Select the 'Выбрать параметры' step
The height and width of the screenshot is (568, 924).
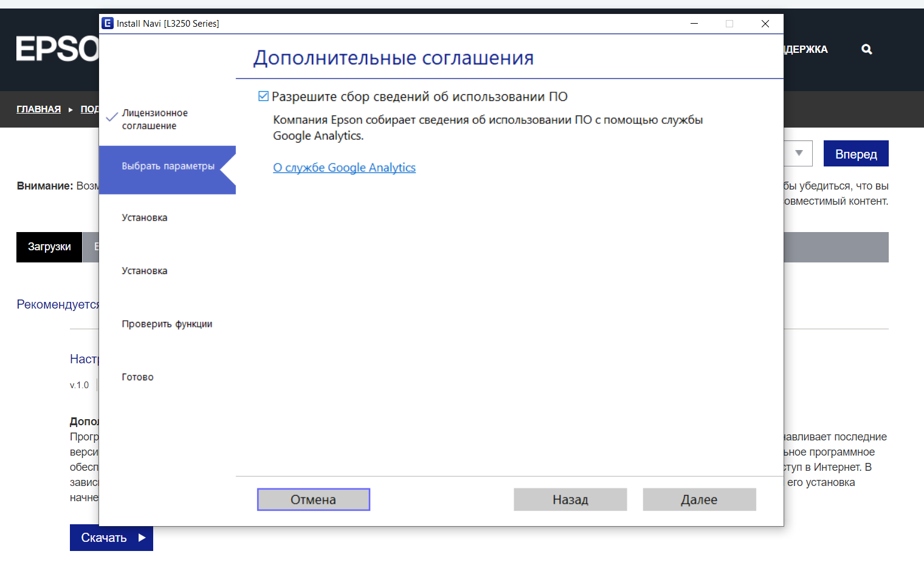coord(167,170)
